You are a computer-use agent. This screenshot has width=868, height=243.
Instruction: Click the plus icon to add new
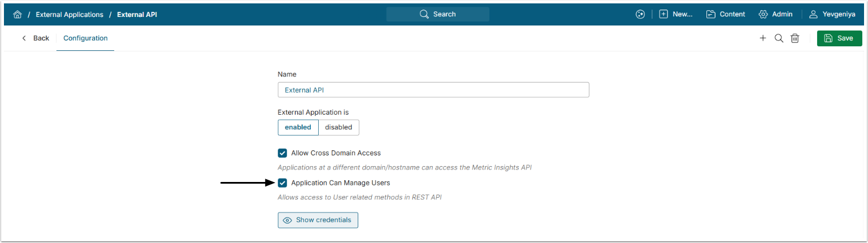pyautogui.click(x=763, y=38)
